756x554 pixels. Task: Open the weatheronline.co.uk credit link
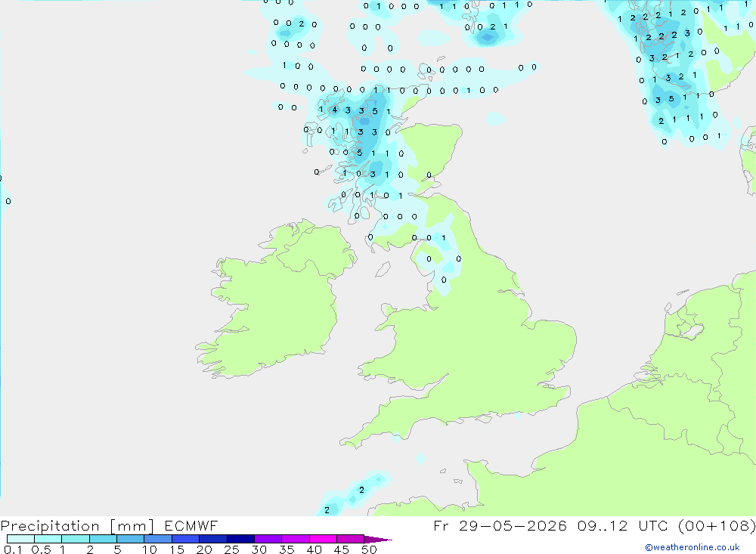point(692,547)
